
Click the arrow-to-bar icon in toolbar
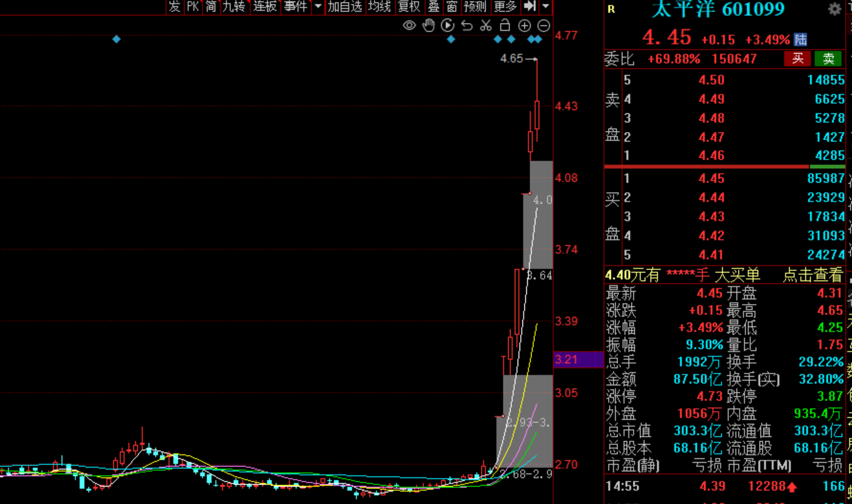click(530, 6)
